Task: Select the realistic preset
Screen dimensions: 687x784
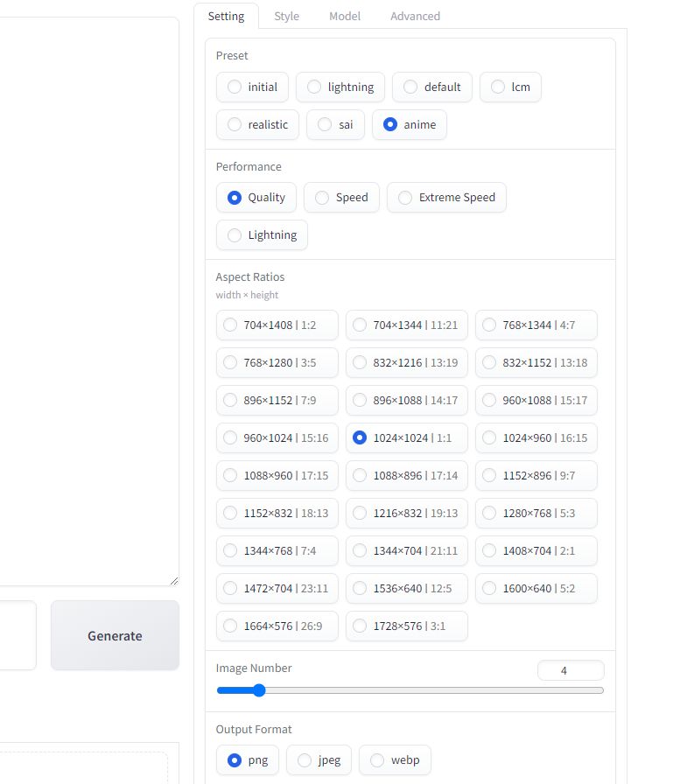Action: [x=257, y=124]
